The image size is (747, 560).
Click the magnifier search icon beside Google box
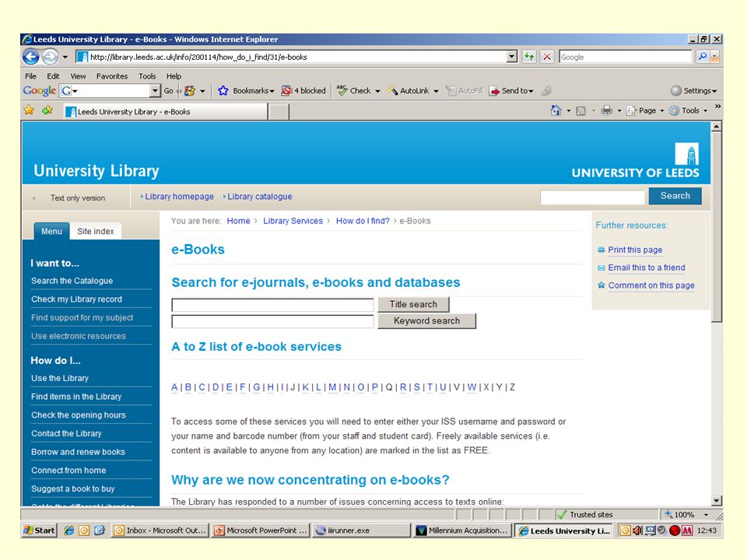tap(702, 57)
